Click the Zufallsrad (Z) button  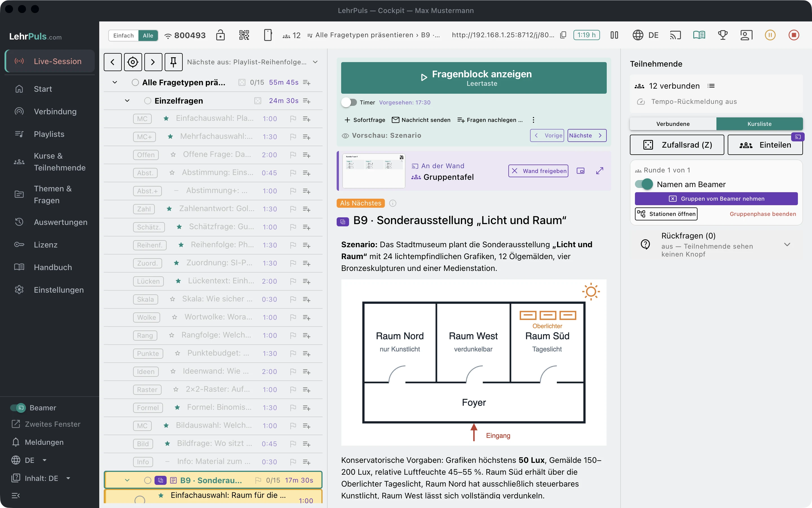tap(677, 145)
